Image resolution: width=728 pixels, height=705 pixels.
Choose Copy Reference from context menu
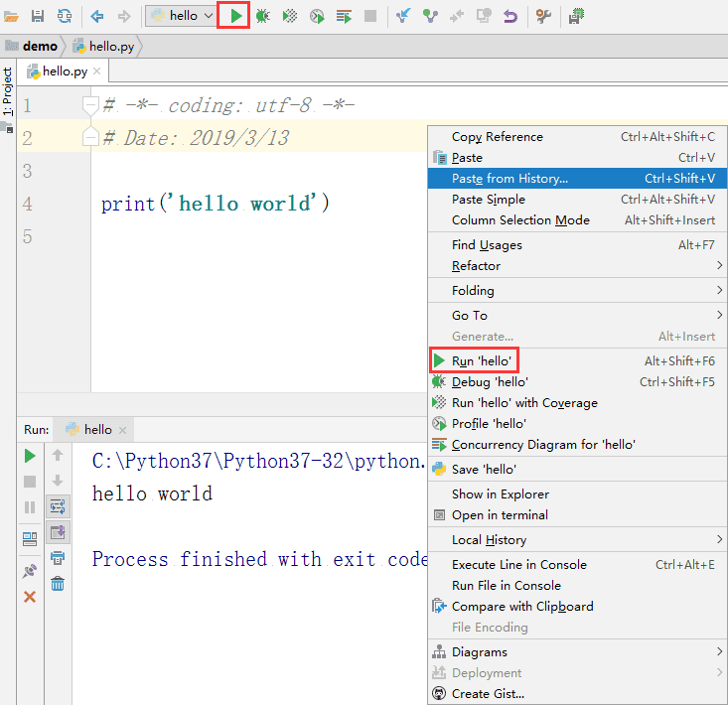(577, 137)
